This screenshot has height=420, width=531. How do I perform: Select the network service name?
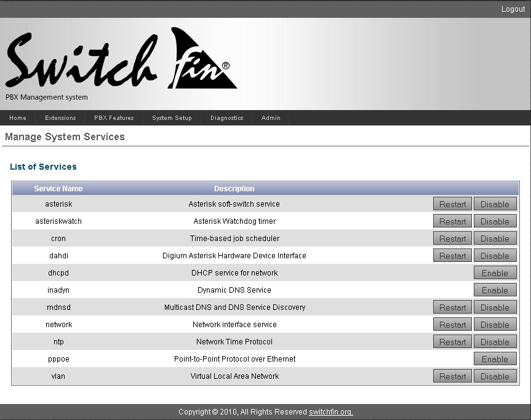58,325
